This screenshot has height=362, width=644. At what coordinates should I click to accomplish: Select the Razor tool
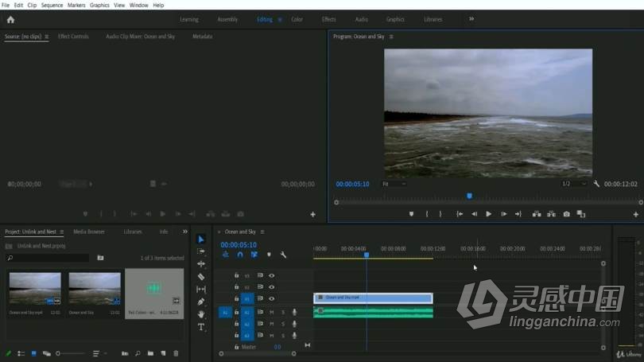[201, 277]
